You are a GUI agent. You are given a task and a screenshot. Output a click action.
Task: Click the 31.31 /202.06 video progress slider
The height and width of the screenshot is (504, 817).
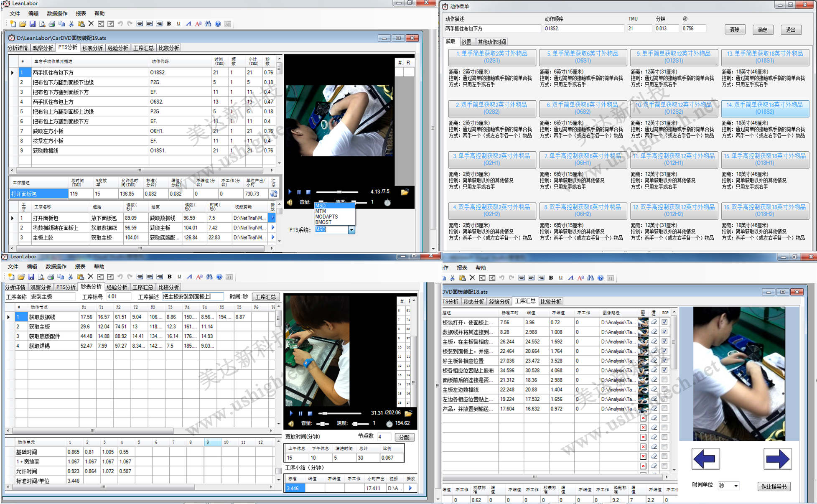[x=339, y=413]
